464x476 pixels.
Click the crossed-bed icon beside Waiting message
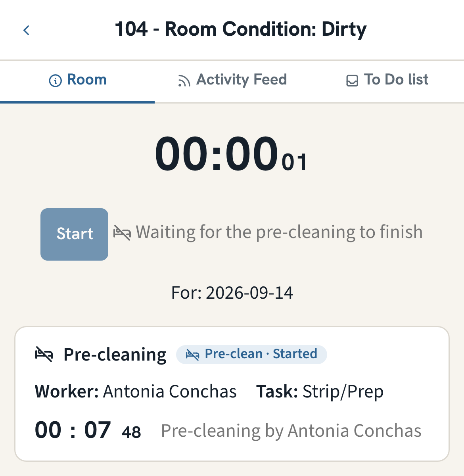[x=122, y=233]
